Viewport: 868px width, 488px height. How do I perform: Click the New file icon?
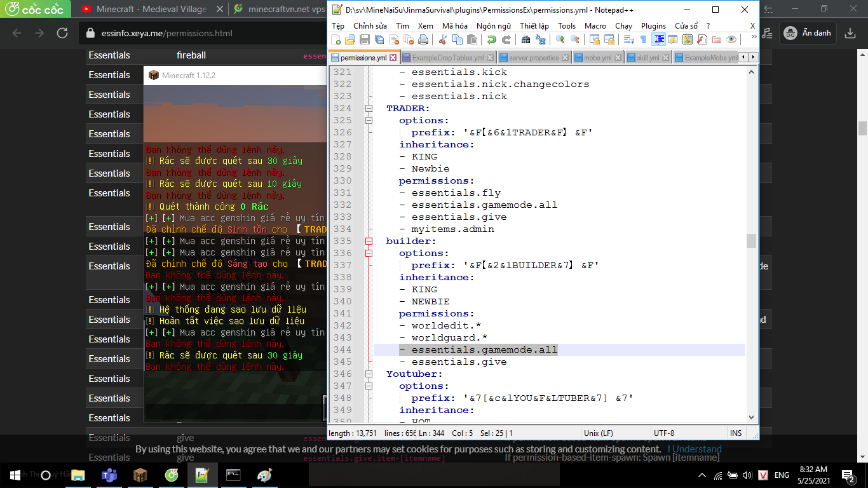336,39
